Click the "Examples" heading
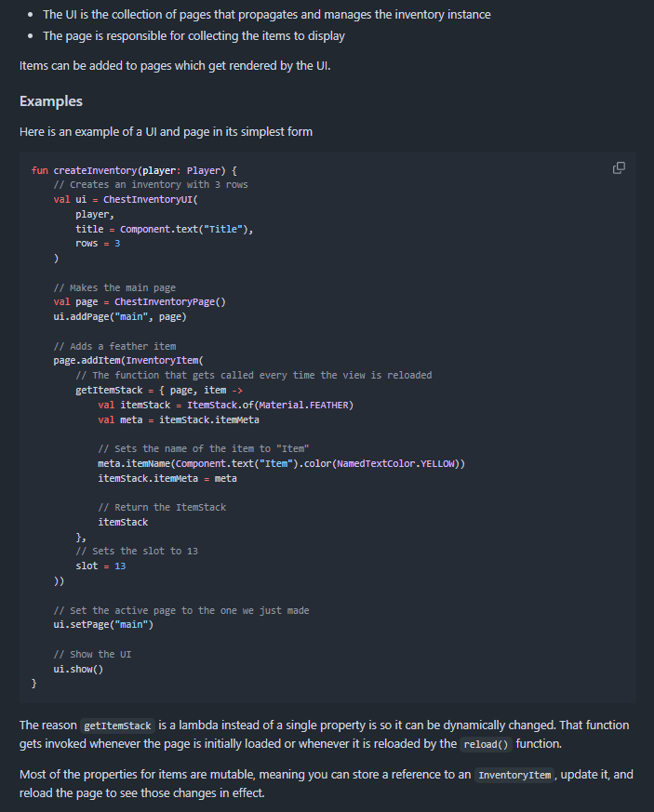Screen dimensions: 654x812 51,101
